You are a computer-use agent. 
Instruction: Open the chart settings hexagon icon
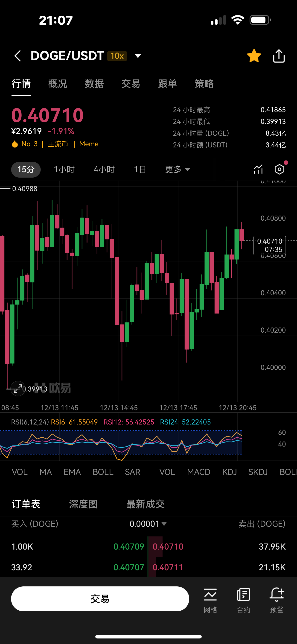(x=280, y=169)
